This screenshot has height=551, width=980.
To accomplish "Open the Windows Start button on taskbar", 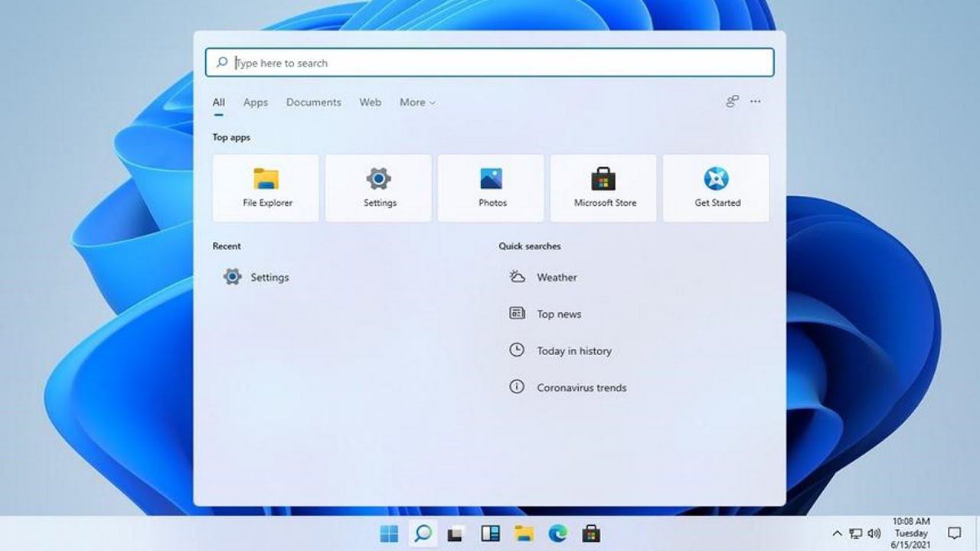I will 389,533.
